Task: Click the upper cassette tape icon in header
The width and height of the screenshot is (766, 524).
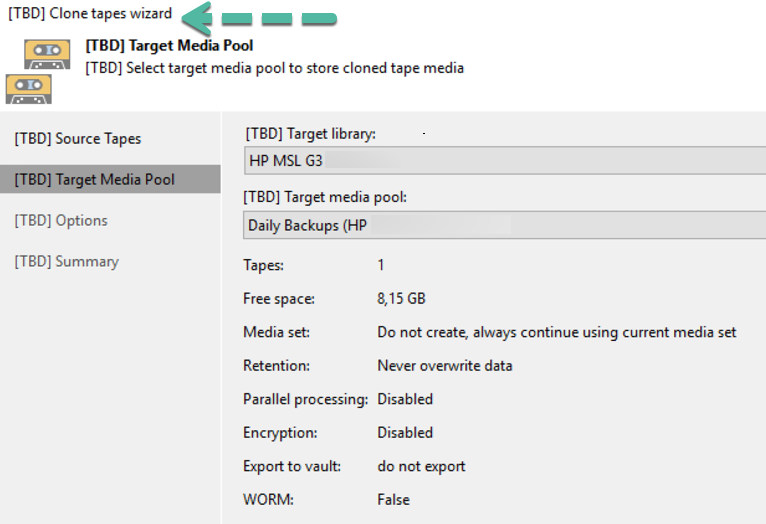Action: (47, 55)
